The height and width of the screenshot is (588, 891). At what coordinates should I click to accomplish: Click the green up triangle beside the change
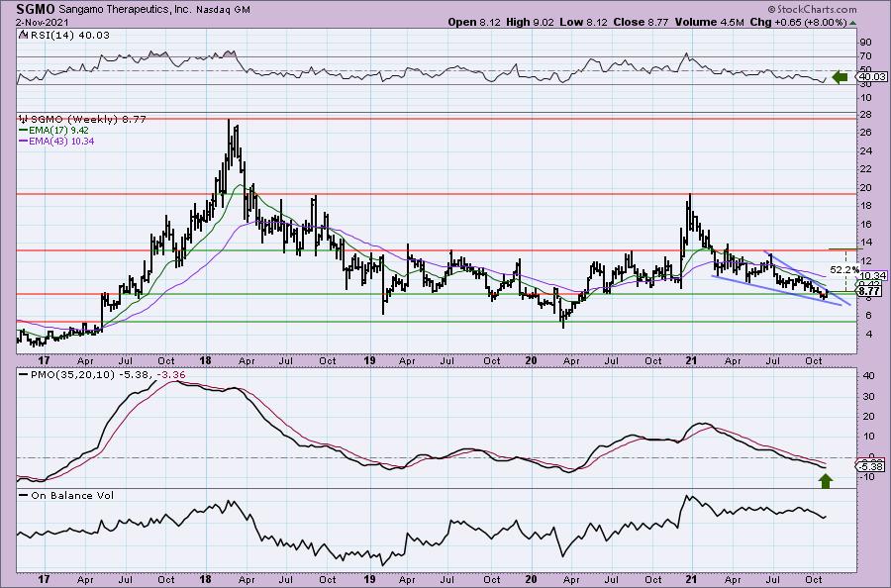tap(852, 23)
